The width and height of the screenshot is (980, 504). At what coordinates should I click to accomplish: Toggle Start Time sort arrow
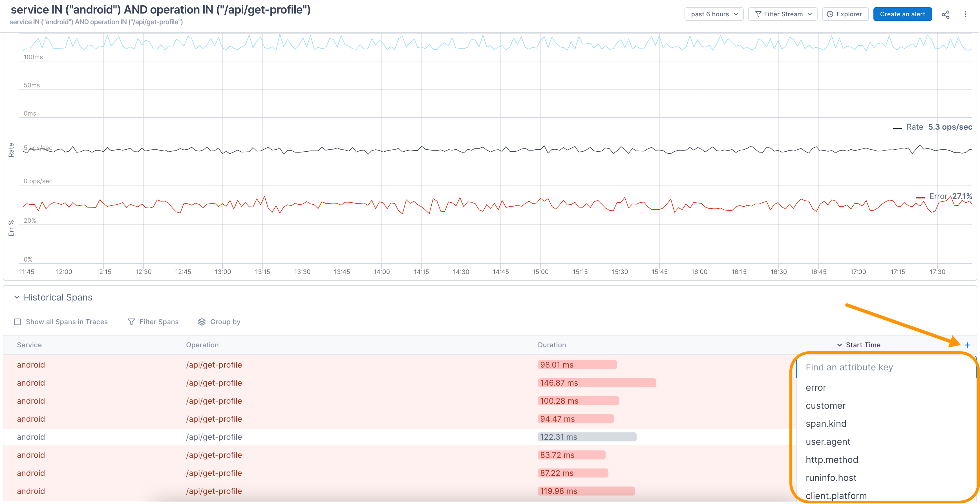tap(839, 345)
